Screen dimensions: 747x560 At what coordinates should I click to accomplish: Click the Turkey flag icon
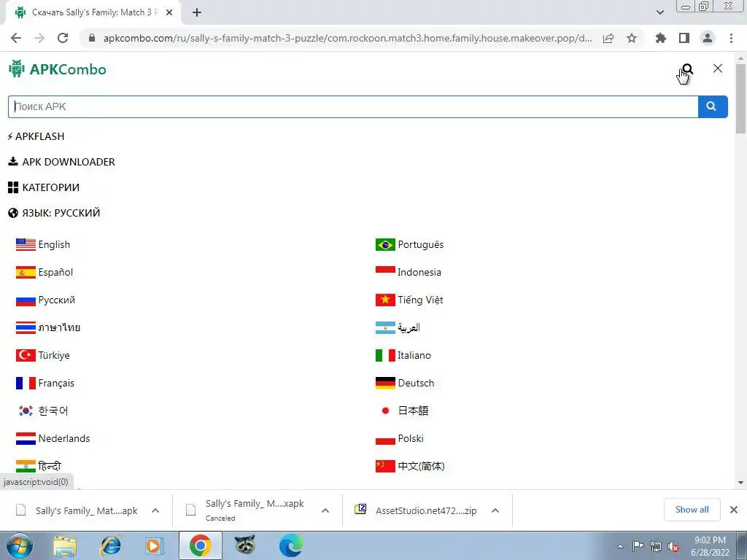click(x=26, y=355)
